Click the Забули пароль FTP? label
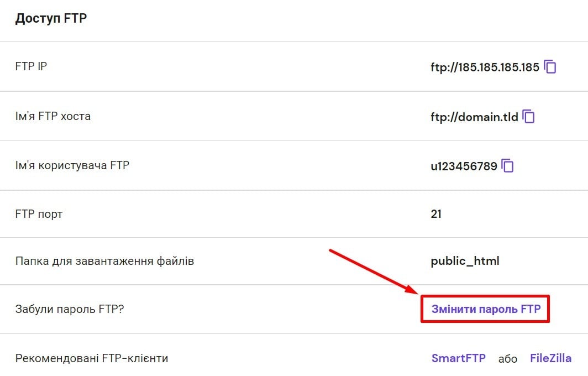Viewport: 588px width, 376px height. click(x=70, y=309)
